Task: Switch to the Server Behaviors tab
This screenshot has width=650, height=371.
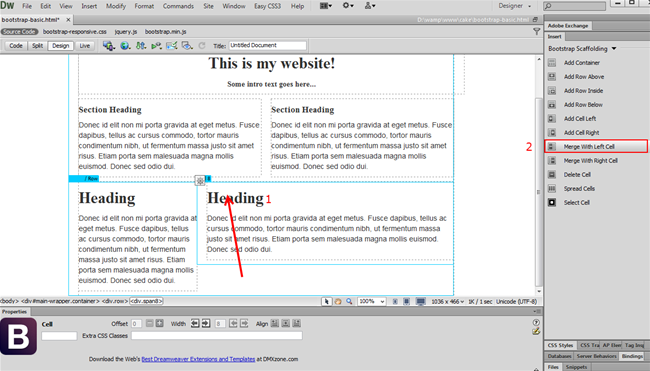Action: click(597, 356)
